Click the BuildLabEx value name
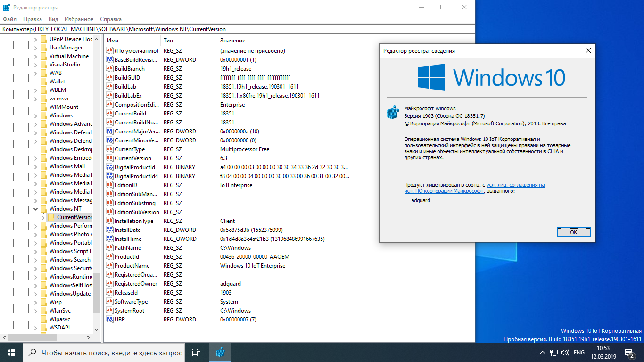644x362 pixels. [x=128, y=96]
